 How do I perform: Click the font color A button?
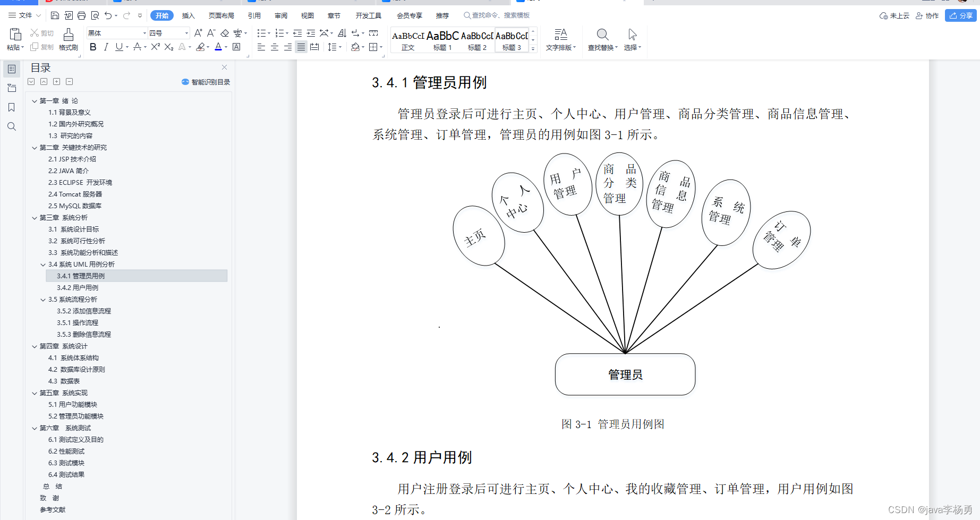click(218, 47)
